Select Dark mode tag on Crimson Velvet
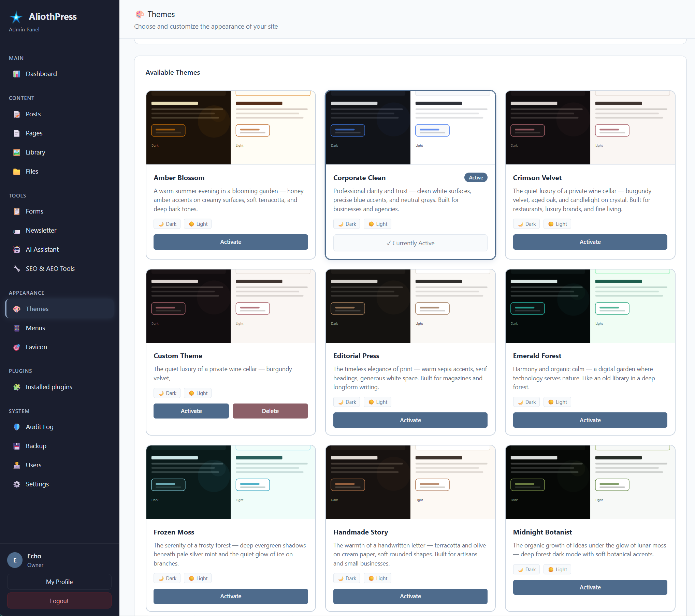695x616 pixels. tap(526, 224)
